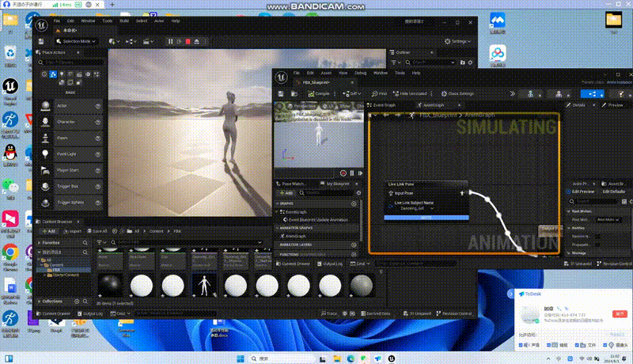Open Build menu in main editor

click(x=124, y=21)
